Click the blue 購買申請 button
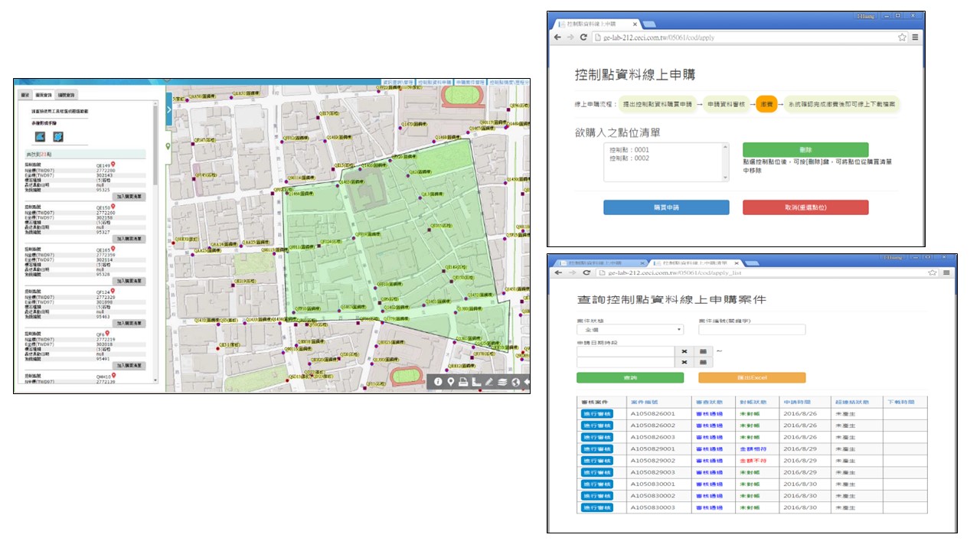The height and width of the screenshot is (551, 980). click(666, 207)
